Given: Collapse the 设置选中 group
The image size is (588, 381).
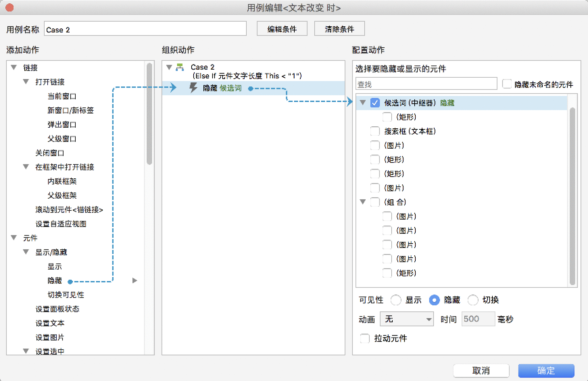Looking at the screenshot, I should 26,351.
